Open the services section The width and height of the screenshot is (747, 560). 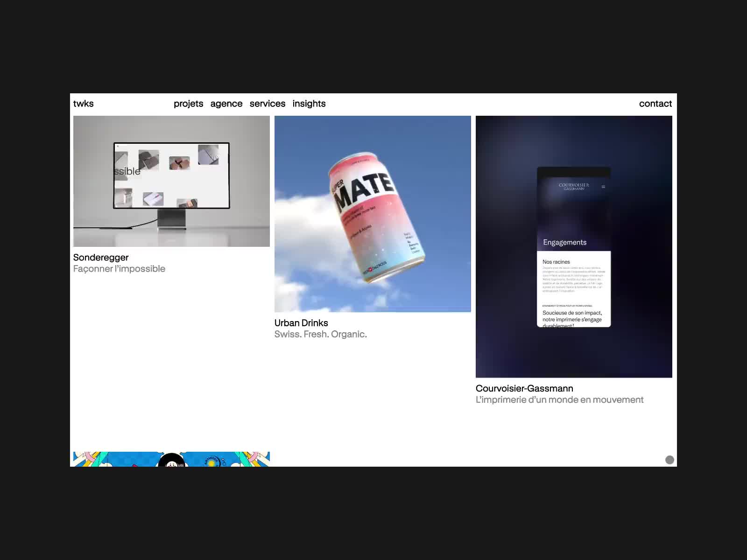tap(268, 104)
